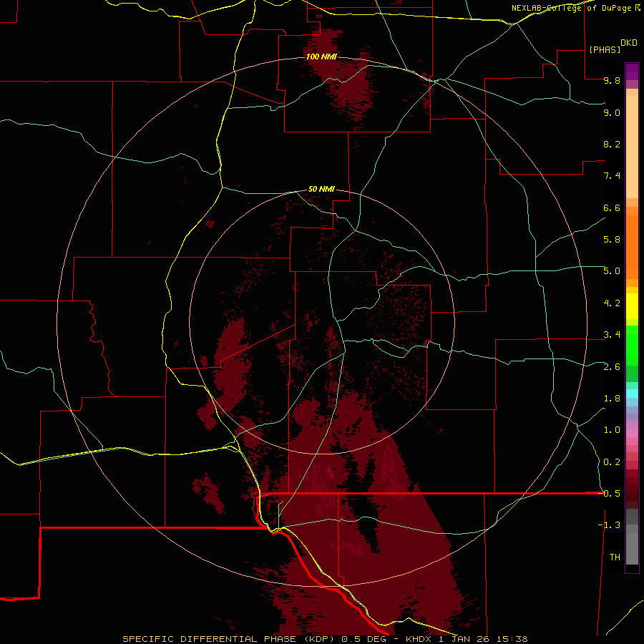The image size is (644, 644).
Task: Click the KHDX station identifier in the caption
Action: pos(419,639)
